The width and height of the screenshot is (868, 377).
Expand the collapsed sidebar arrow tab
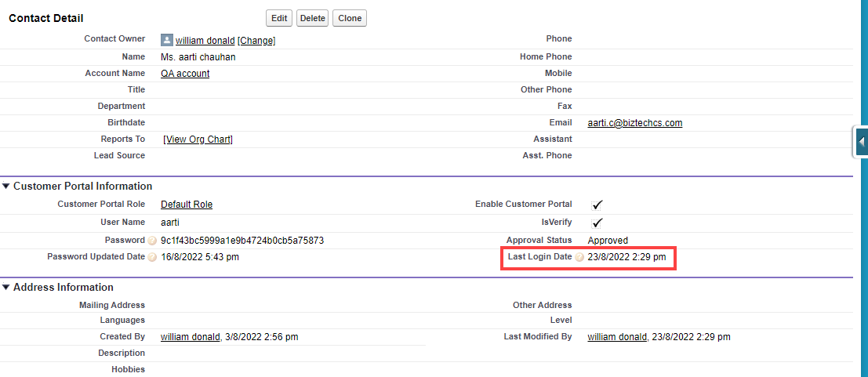(861, 142)
